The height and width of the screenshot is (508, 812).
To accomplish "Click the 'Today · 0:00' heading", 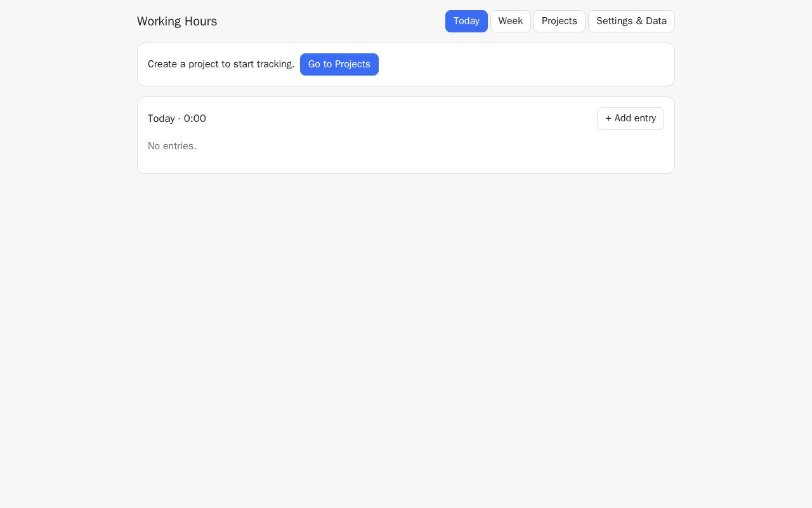I will pyautogui.click(x=177, y=118).
